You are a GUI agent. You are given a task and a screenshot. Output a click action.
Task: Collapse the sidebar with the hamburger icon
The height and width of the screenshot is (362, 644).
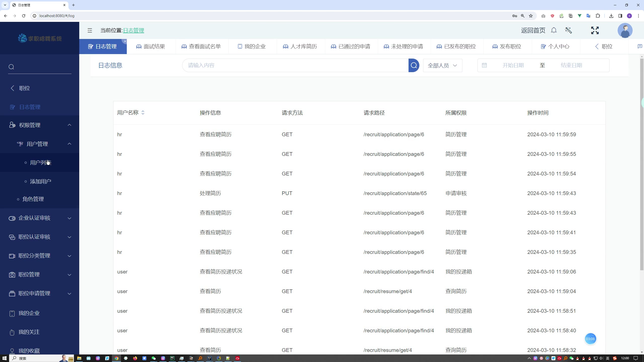click(90, 30)
